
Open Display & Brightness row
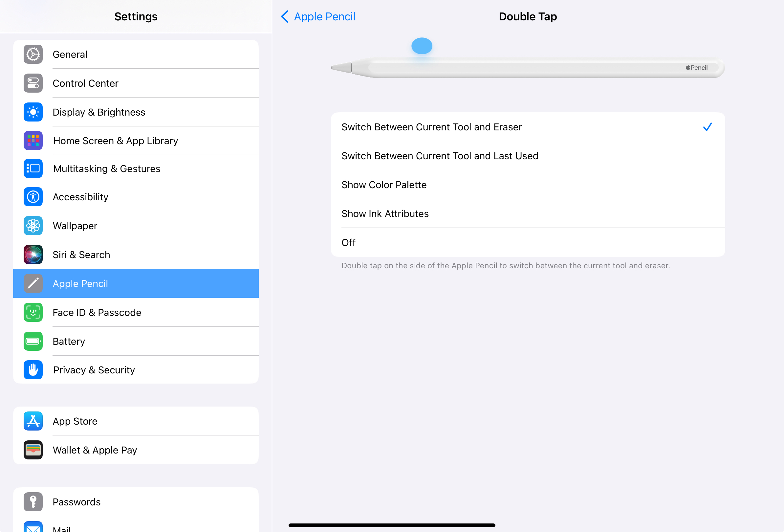point(136,112)
